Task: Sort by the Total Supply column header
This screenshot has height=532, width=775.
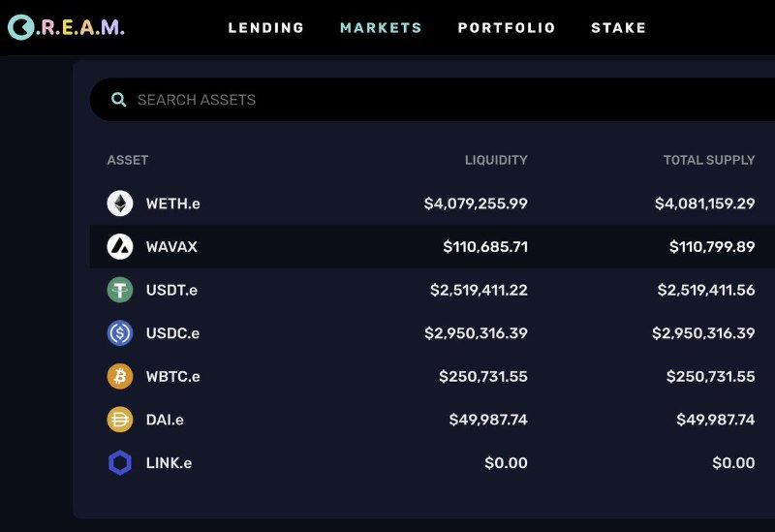Action: tap(709, 160)
